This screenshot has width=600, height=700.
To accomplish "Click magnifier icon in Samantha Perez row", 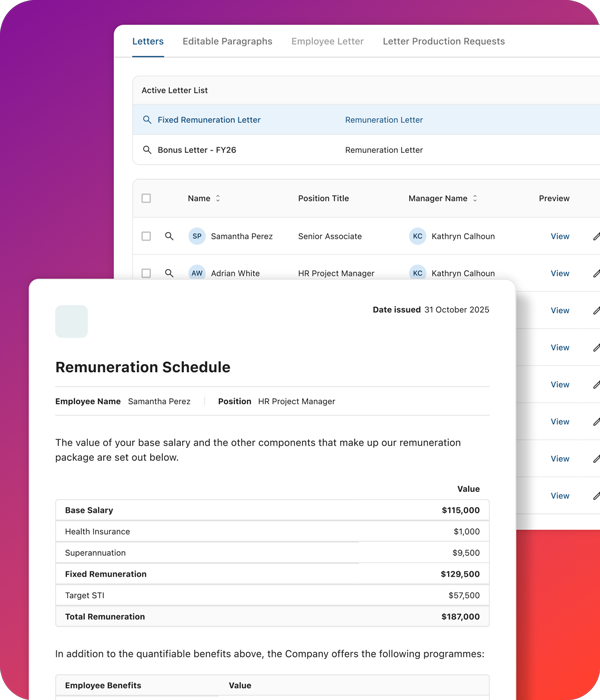I will (x=169, y=237).
